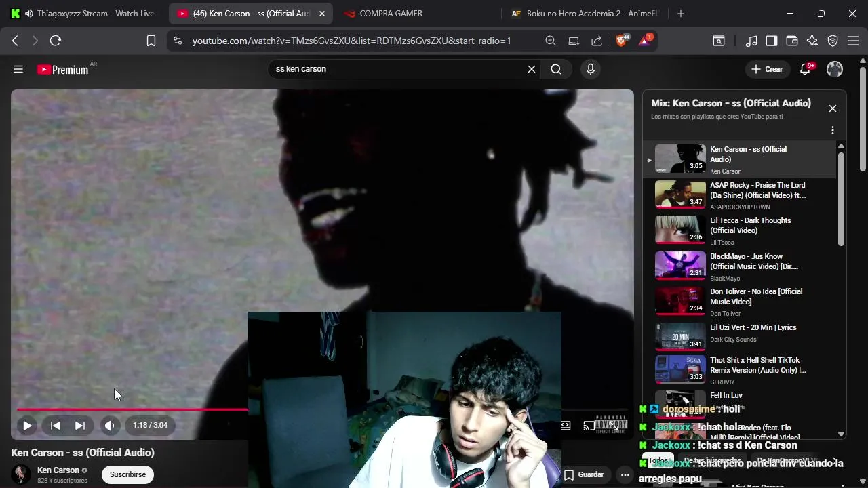Use the page vertical scrollbar
868x488 pixels.
863,119
